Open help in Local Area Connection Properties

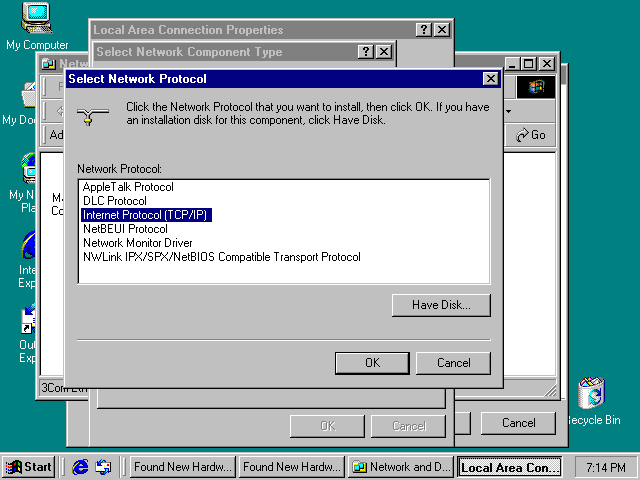coord(424,30)
